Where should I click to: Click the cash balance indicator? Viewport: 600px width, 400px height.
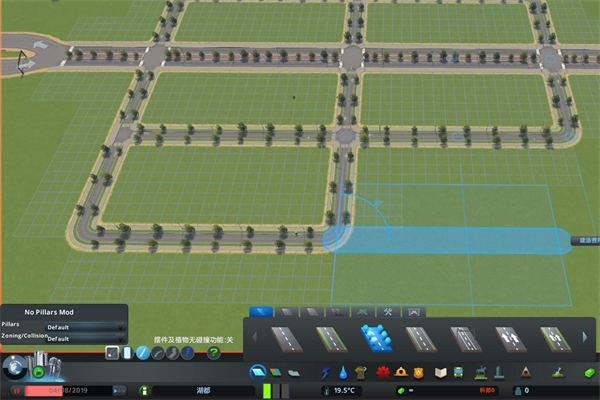coord(447,391)
